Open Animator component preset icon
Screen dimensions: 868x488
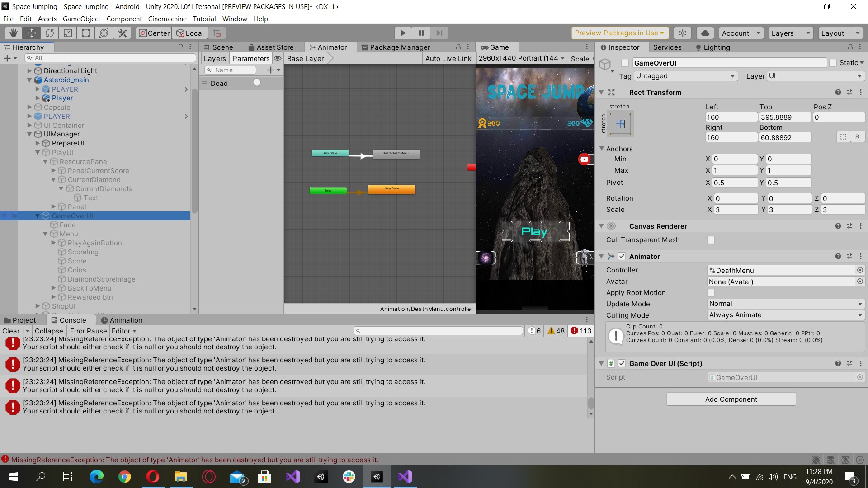tap(849, 256)
